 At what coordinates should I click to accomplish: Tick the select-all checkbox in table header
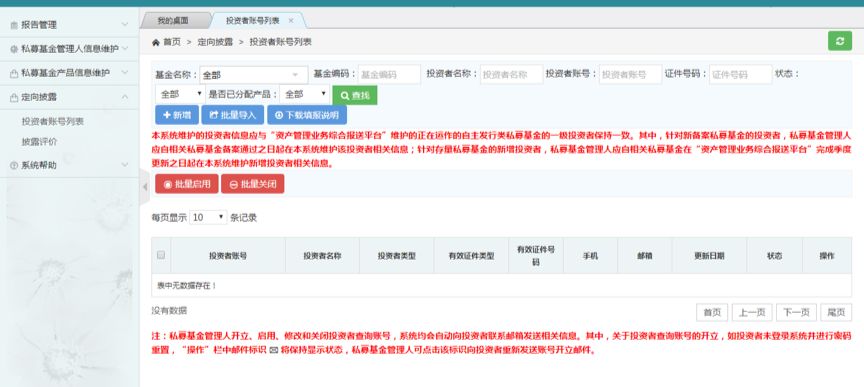pyautogui.click(x=161, y=255)
